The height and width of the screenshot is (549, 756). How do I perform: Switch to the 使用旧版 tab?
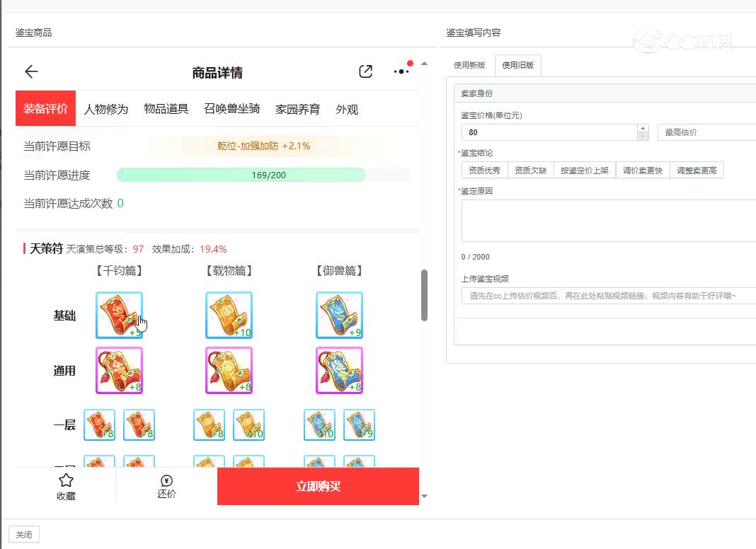[518, 65]
